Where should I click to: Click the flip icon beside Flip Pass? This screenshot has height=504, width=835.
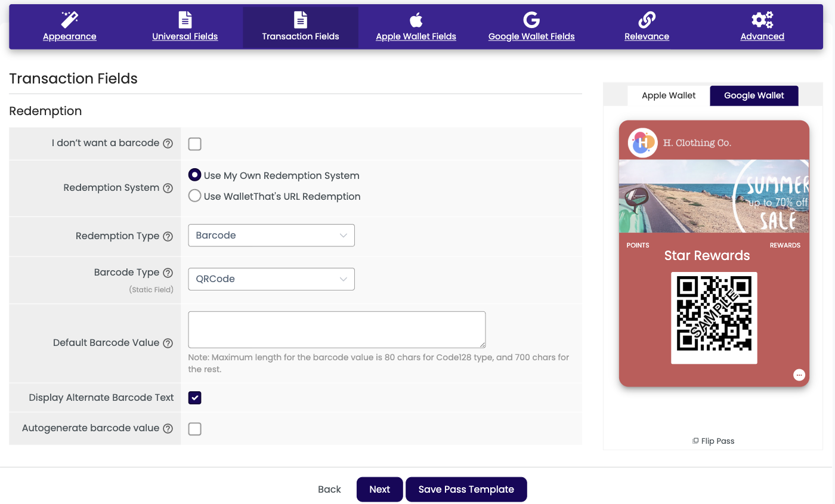click(695, 441)
